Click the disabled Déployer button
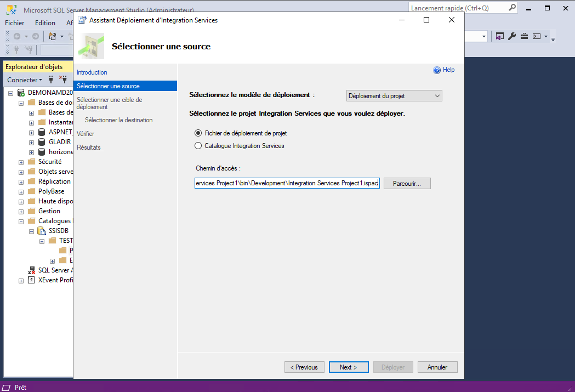This screenshot has width=575, height=392. (393, 367)
